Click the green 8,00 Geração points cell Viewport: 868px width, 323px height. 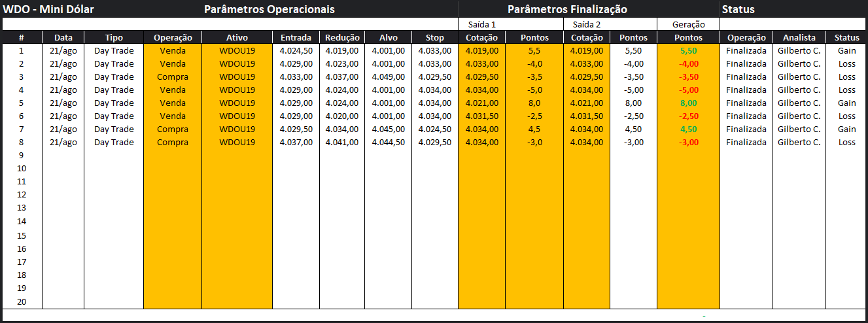click(688, 103)
